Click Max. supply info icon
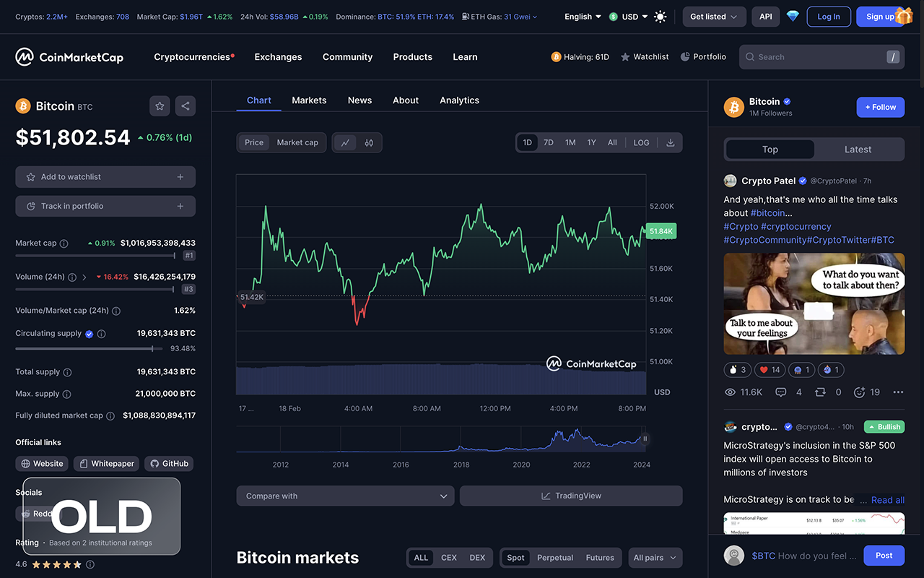The height and width of the screenshot is (578, 924). click(x=66, y=394)
